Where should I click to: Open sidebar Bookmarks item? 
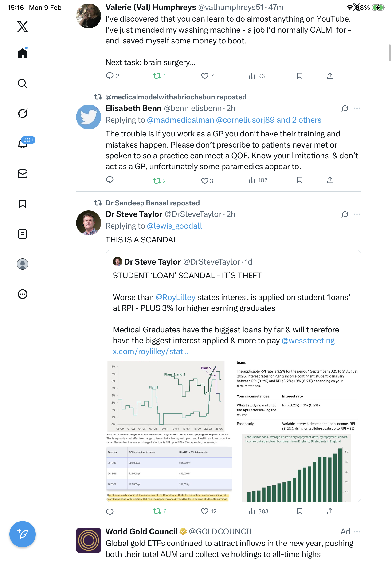tap(23, 204)
